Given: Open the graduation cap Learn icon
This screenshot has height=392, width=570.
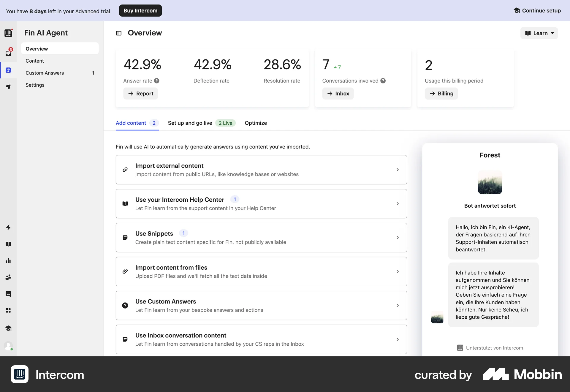Looking at the screenshot, I should [8, 328].
